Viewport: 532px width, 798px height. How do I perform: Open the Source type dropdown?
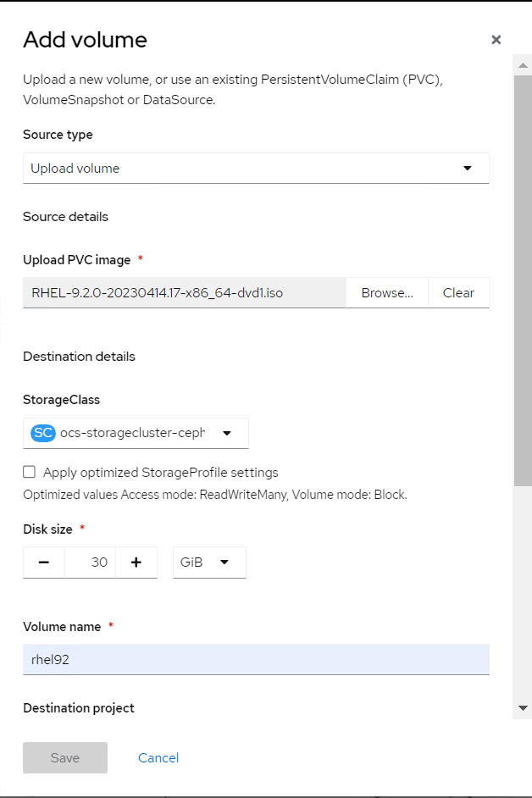[255, 168]
